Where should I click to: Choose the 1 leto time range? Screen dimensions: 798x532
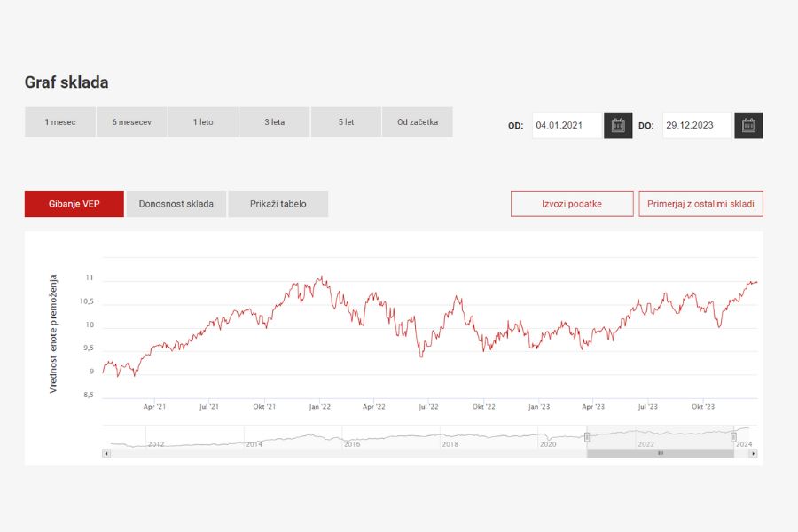pyautogui.click(x=203, y=122)
